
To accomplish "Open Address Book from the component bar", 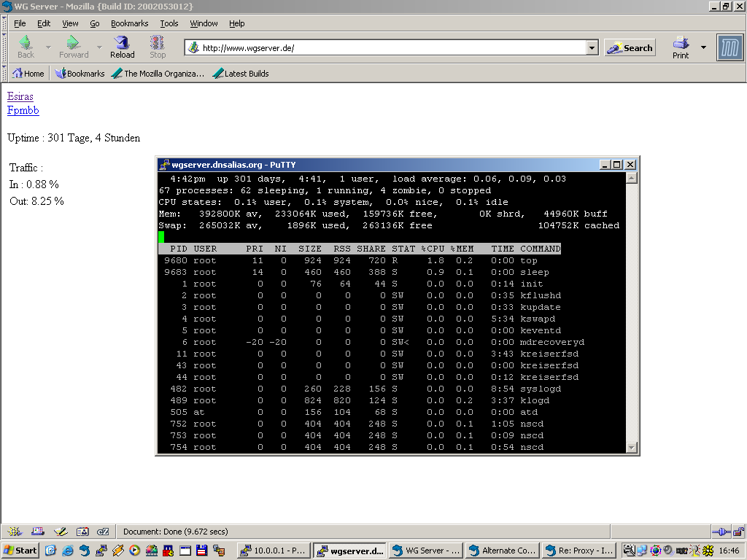I will (x=82, y=532).
